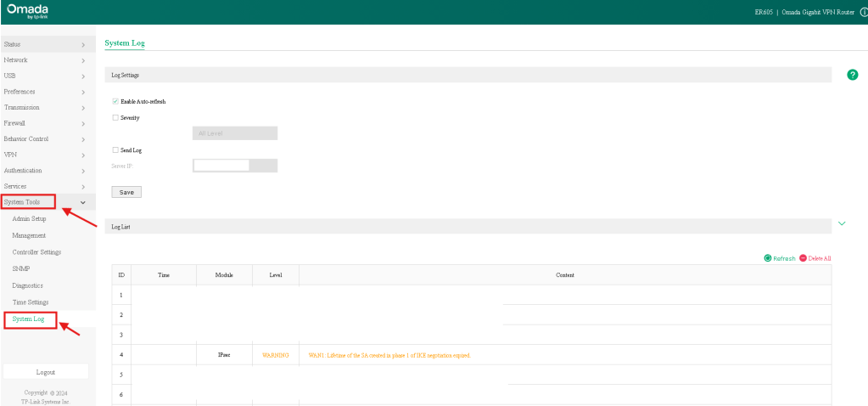The image size is (868, 406).
Task: Select Time Settings in sidebar
Action: click(x=31, y=302)
